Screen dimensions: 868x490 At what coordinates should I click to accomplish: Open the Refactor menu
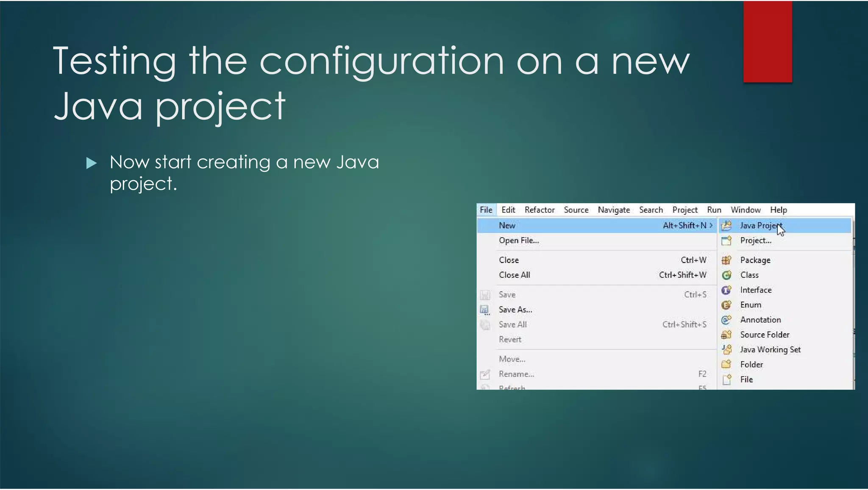coord(539,210)
